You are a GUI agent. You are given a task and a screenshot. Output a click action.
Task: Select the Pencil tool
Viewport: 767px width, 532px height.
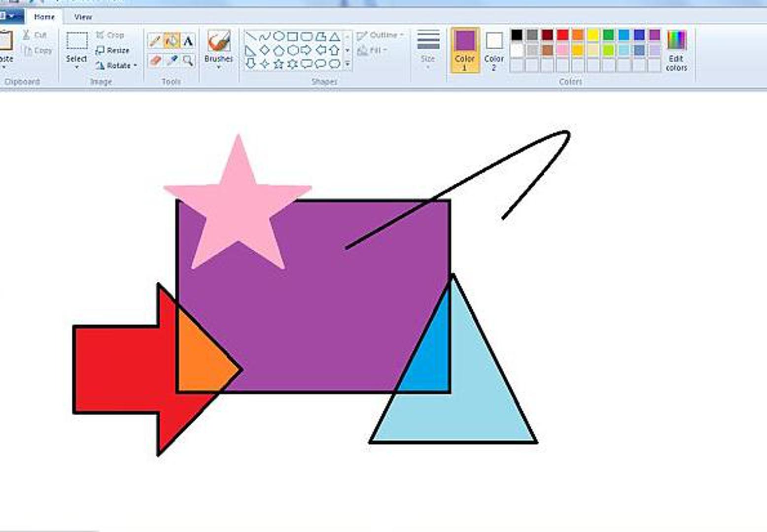(x=155, y=41)
